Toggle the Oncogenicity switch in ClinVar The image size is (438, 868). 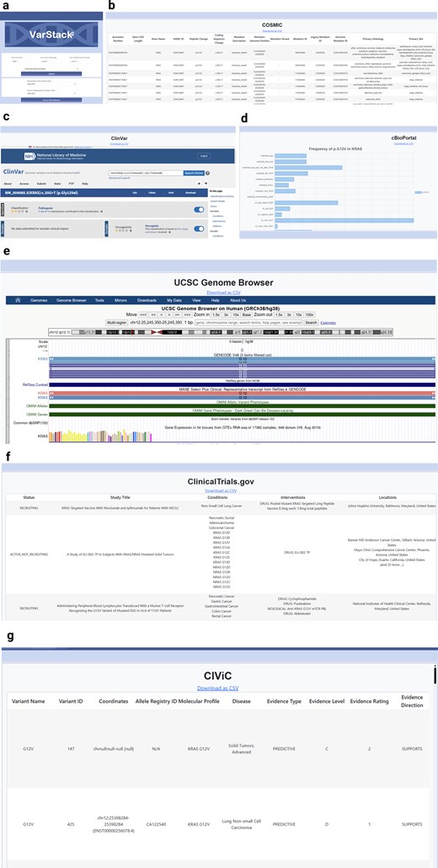pos(199,228)
